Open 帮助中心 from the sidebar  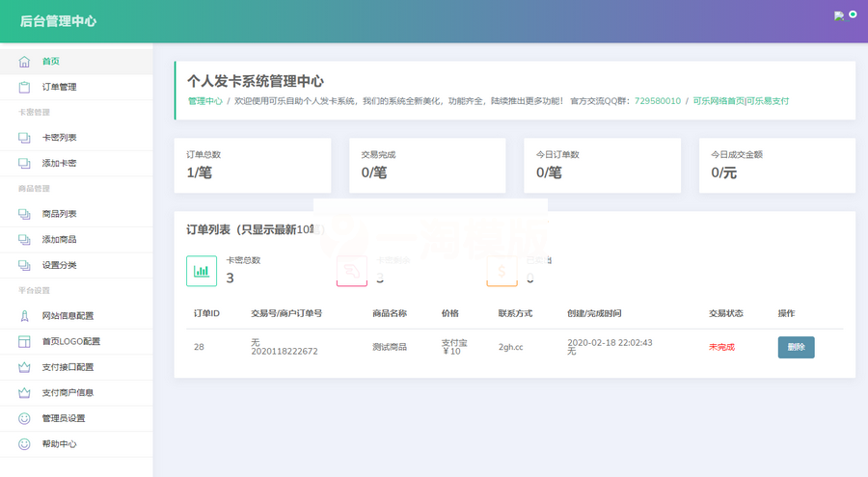pyautogui.click(x=59, y=444)
